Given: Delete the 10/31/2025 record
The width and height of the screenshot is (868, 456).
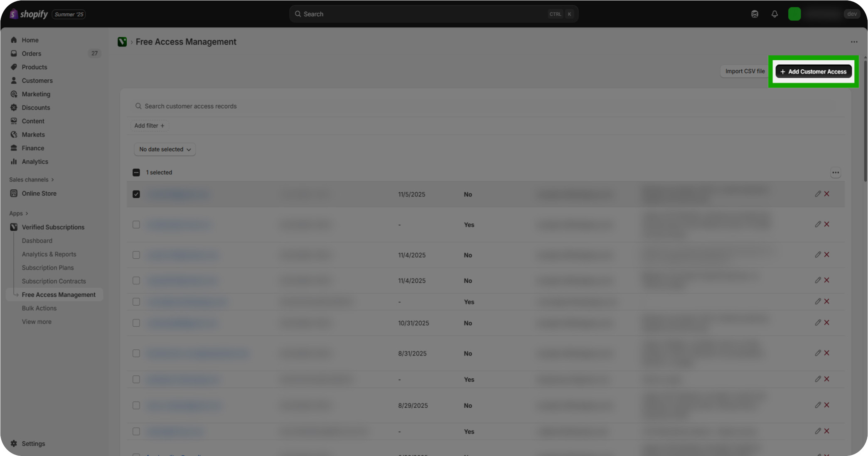Looking at the screenshot, I should point(826,323).
